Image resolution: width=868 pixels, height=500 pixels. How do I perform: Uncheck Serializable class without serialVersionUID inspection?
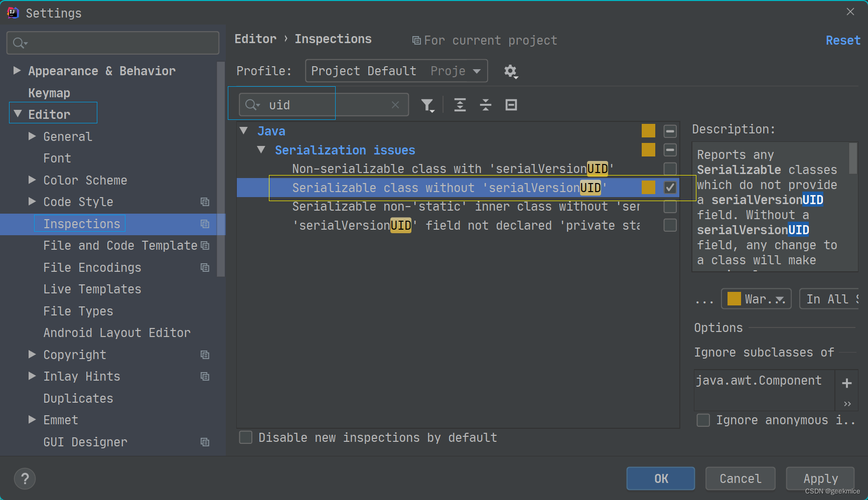pos(670,188)
